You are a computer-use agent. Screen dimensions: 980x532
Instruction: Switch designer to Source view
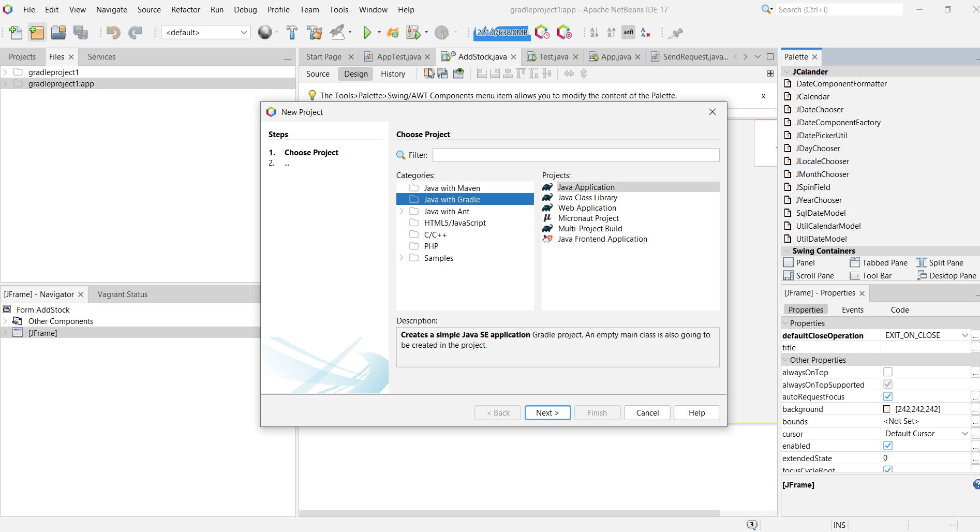tap(318, 74)
